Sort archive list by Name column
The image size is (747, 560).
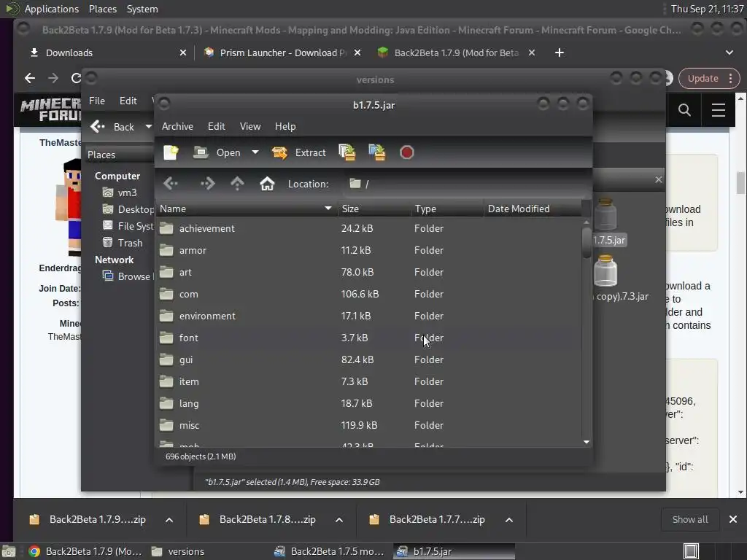pyautogui.click(x=247, y=209)
